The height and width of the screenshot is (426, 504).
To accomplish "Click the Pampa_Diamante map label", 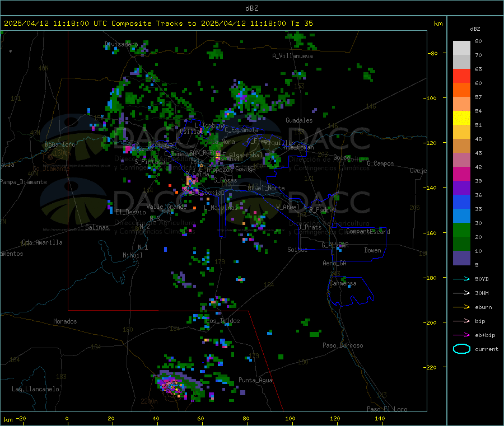I will (24, 182).
